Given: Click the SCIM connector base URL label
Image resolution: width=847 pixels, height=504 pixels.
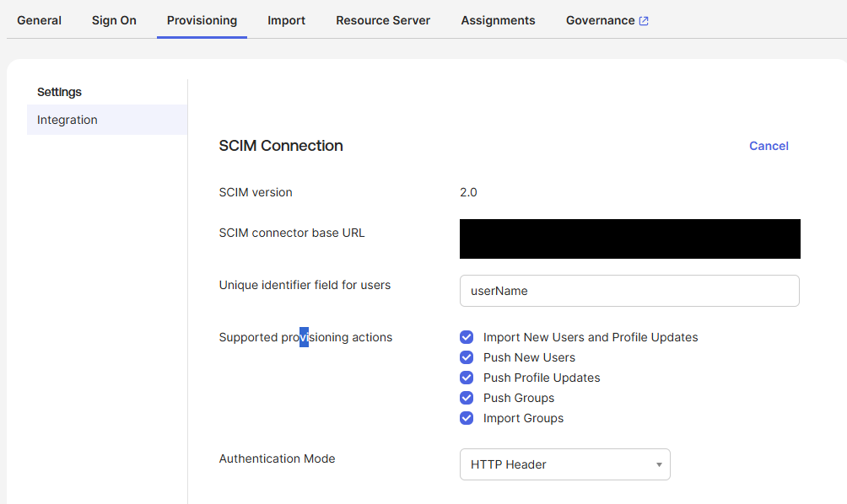Looking at the screenshot, I should (292, 233).
